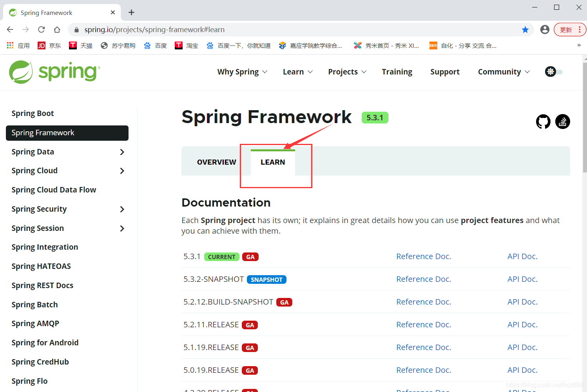Expand Spring Cloud chevron in sidebar
This screenshot has height=392, width=587.
point(122,171)
